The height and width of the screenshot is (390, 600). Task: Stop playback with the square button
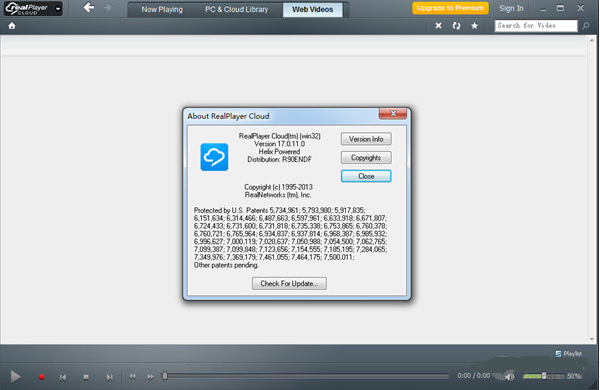[x=86, y=377]
